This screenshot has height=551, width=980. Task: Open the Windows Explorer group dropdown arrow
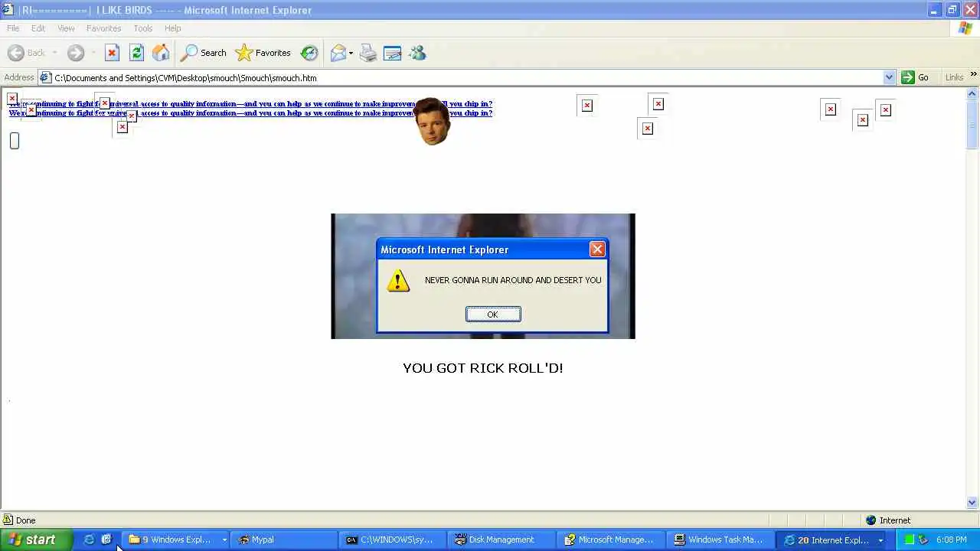(x=224, y=540)
